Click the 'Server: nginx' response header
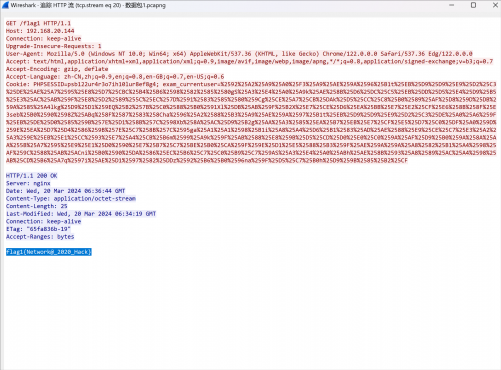Screen dimensions: 501x370 [x=28, y=183]
